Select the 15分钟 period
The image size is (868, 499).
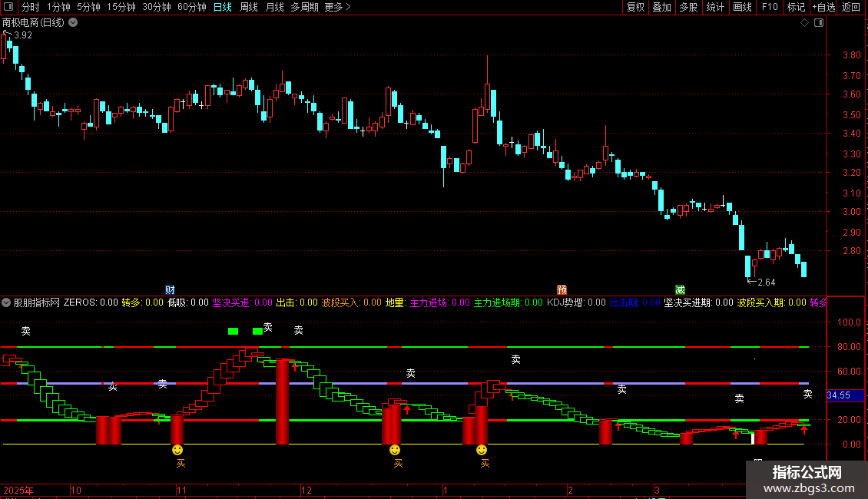pos(121,7)
